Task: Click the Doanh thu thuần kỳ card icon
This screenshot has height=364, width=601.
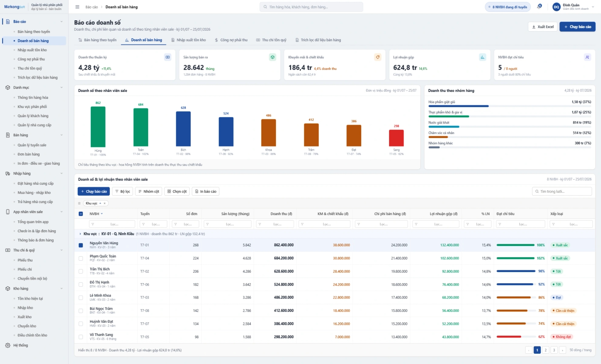Action: click(168, 57)
